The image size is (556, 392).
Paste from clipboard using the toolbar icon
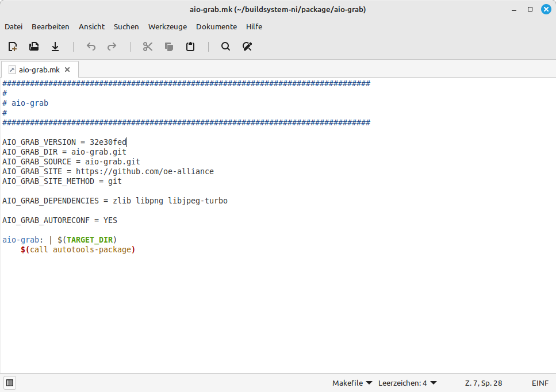tap(190, 47)
